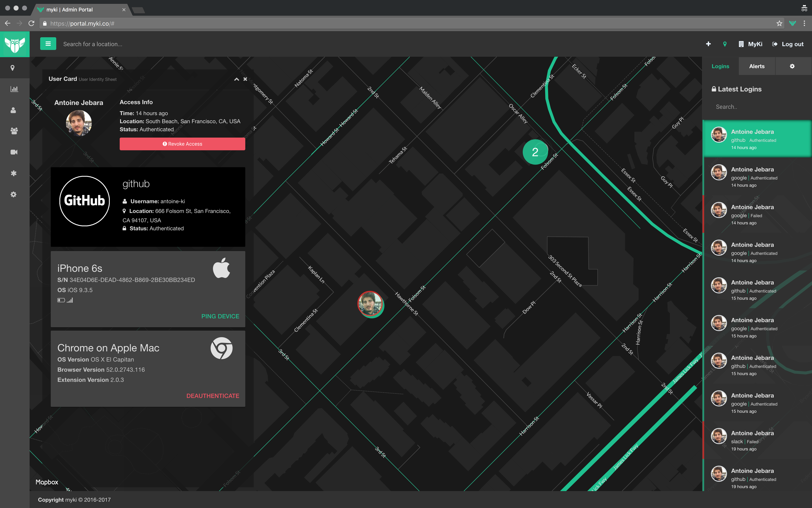Click PING DEVICE on the iPhone 6s card
The image size is (812, 508).
[220, 316]
